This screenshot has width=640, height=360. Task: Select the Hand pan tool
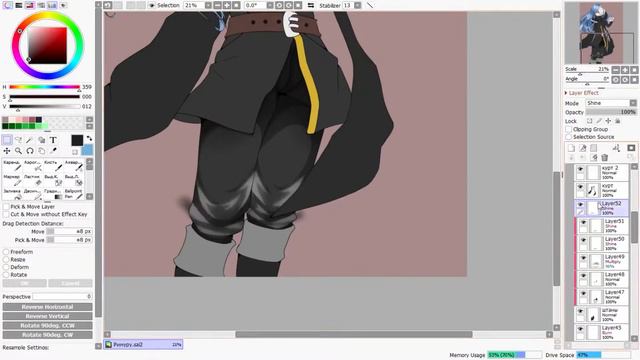pyautogui.click(x=41, y=151)
